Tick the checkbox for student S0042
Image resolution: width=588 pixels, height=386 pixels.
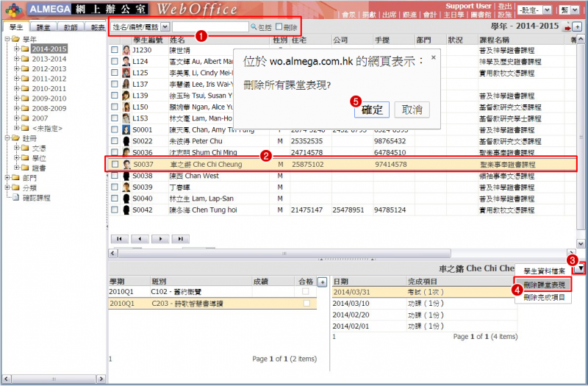tap(115, 210)
